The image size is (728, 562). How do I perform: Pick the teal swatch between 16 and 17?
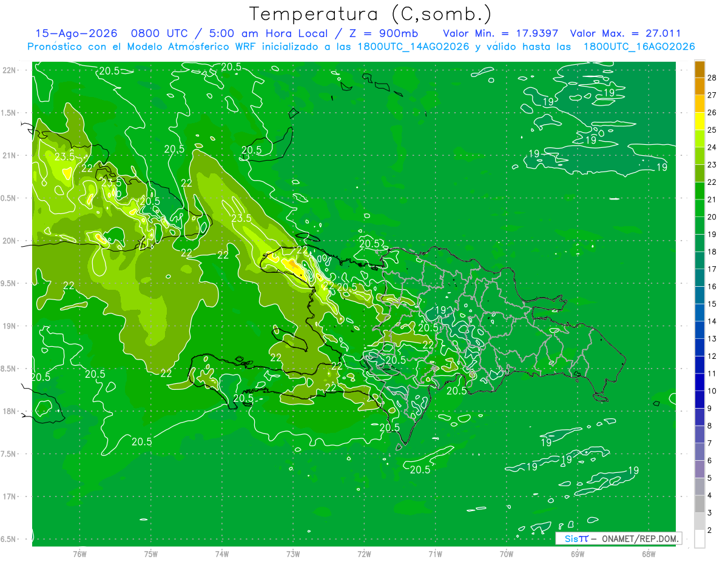point(699,278)
